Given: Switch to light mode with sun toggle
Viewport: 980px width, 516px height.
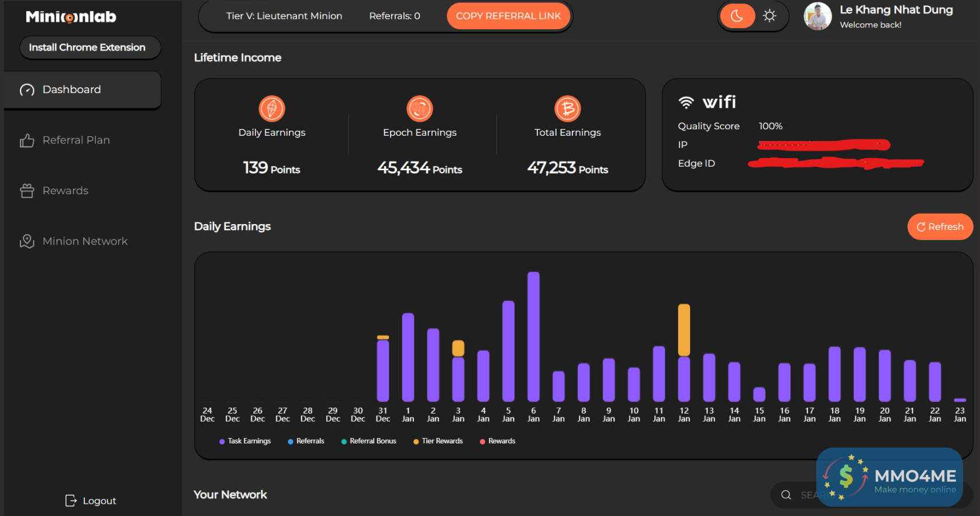Looking at the screenshot, I should click(x=769, y=16).
